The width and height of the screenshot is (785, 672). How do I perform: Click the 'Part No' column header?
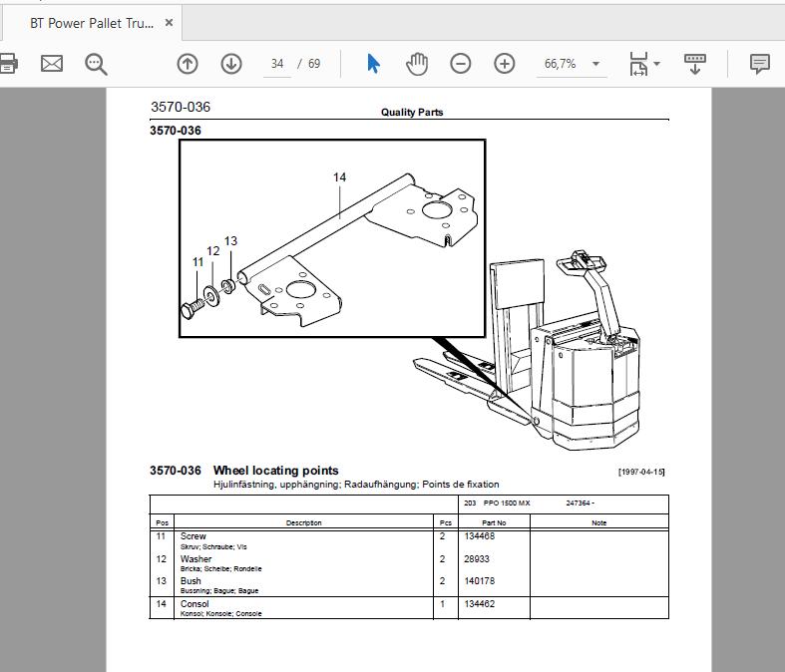pos(494,522)
